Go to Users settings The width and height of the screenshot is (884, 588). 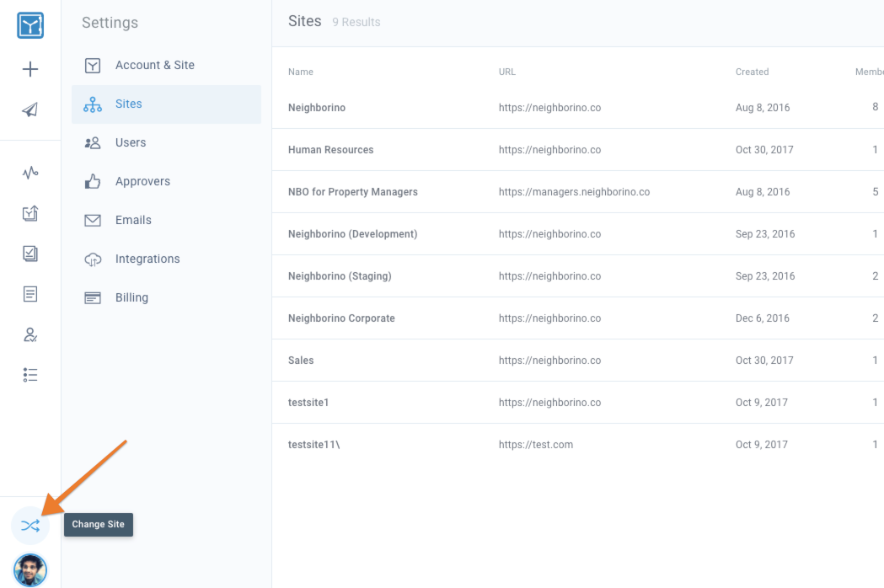coord(166,143)
